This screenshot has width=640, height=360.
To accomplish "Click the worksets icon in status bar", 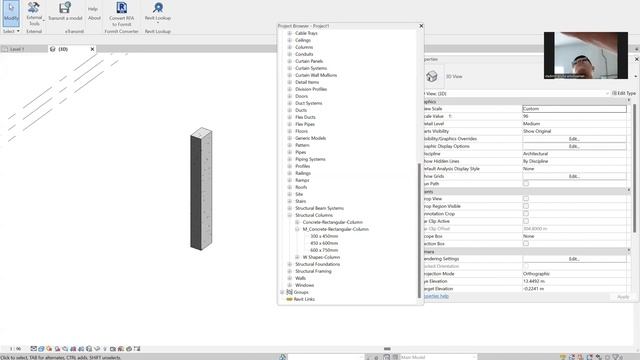I will (283, 357).
